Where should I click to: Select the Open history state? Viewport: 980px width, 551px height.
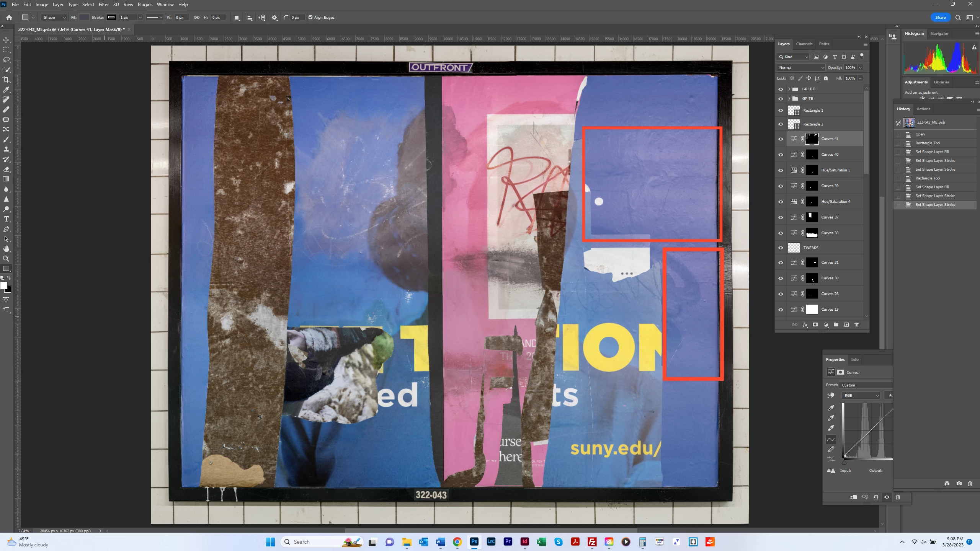tap(920, 134)
